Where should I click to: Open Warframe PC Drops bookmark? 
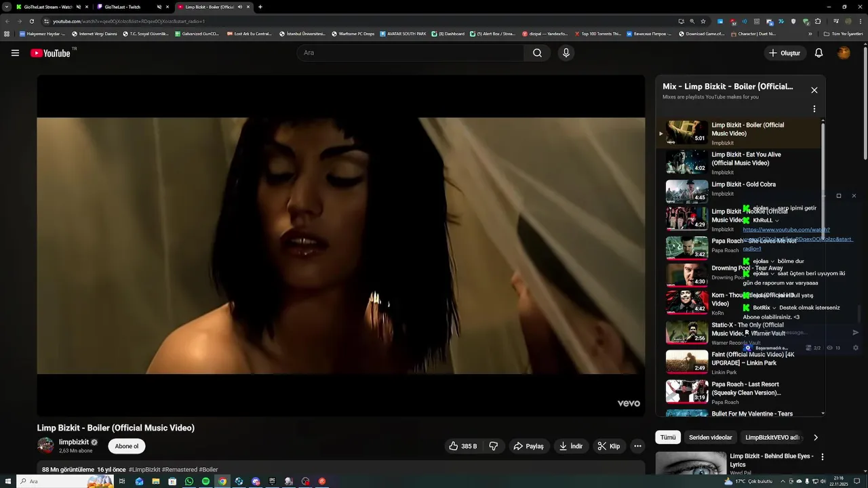353,33
